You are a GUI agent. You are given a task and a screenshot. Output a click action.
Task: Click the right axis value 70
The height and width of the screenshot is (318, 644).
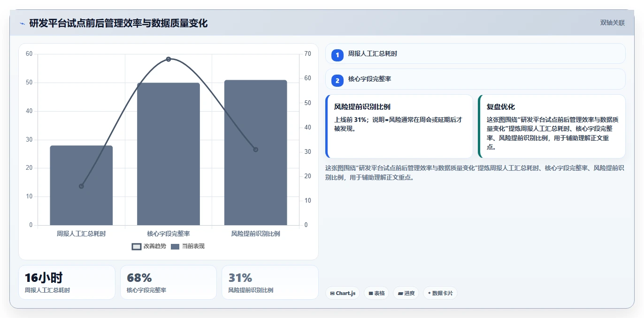(307, 54)
